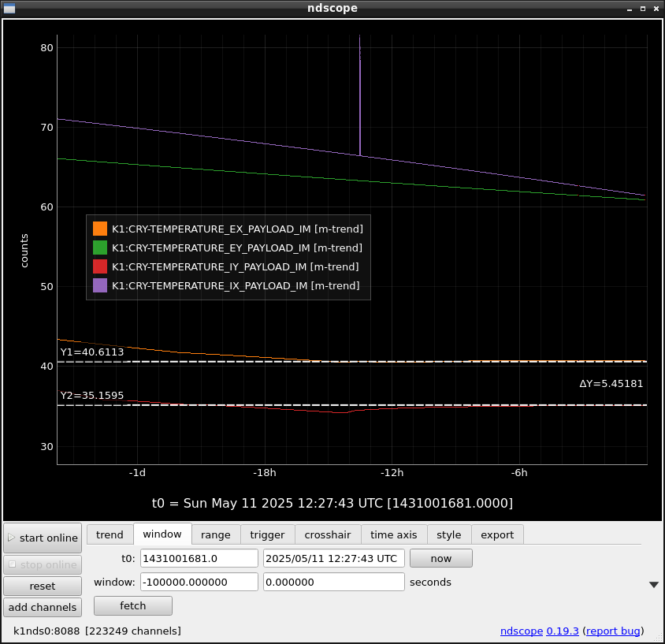
Task: Open the ndscope project link
Action: (x=522, y=631)
